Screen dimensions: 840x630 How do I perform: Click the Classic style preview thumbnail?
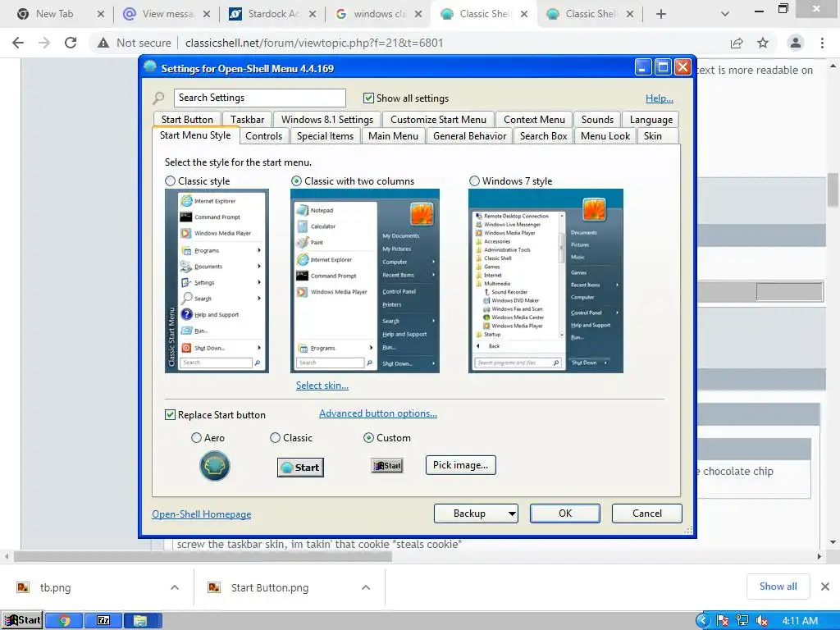pyautogui.click(x=217, y=281)
